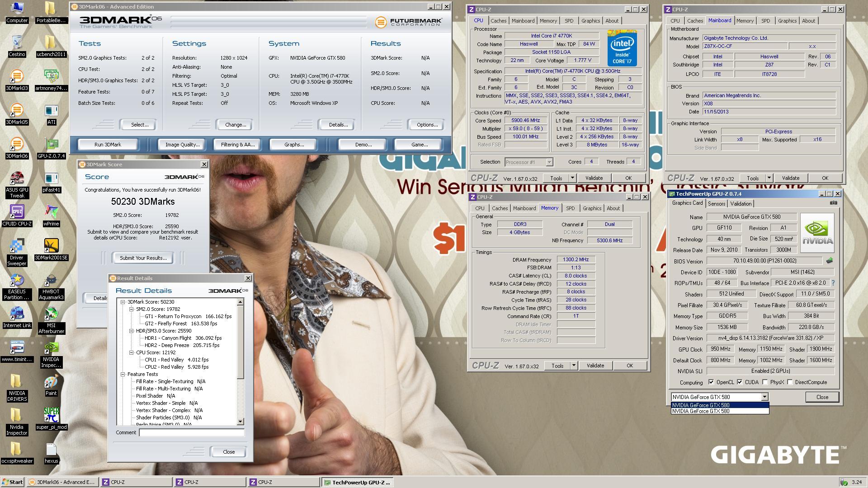The height and width of the screenshot is (488, 868).
Task: Switch to TechPowerUp GPU-Z taskbar button
Action: (x=357, y=482)
